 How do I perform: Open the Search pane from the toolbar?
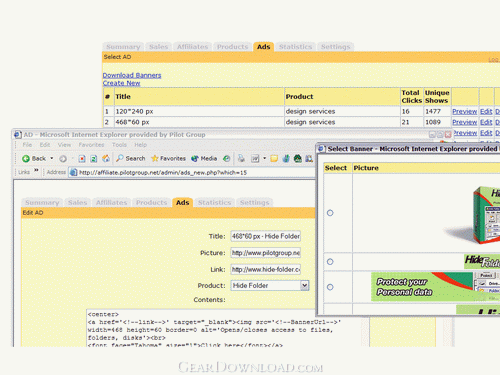(130, 159)
